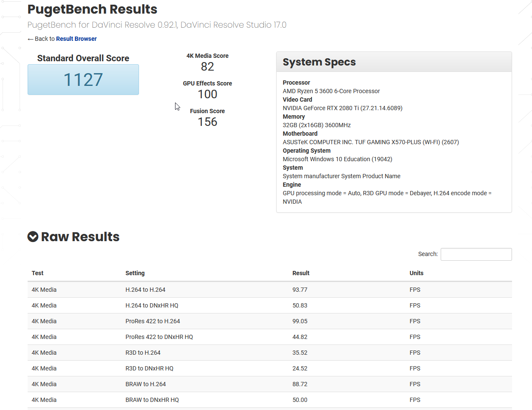532x410 pixels.
Task: Select the Microsoft Windows 10 Education text
Action: click(x=337, y=159)
